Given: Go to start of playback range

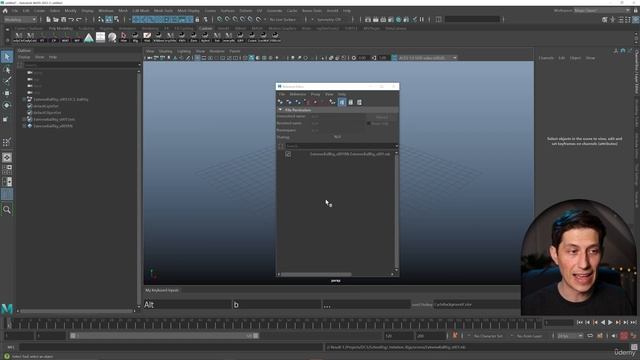Looking at the screenshot, I should [580, 322].
